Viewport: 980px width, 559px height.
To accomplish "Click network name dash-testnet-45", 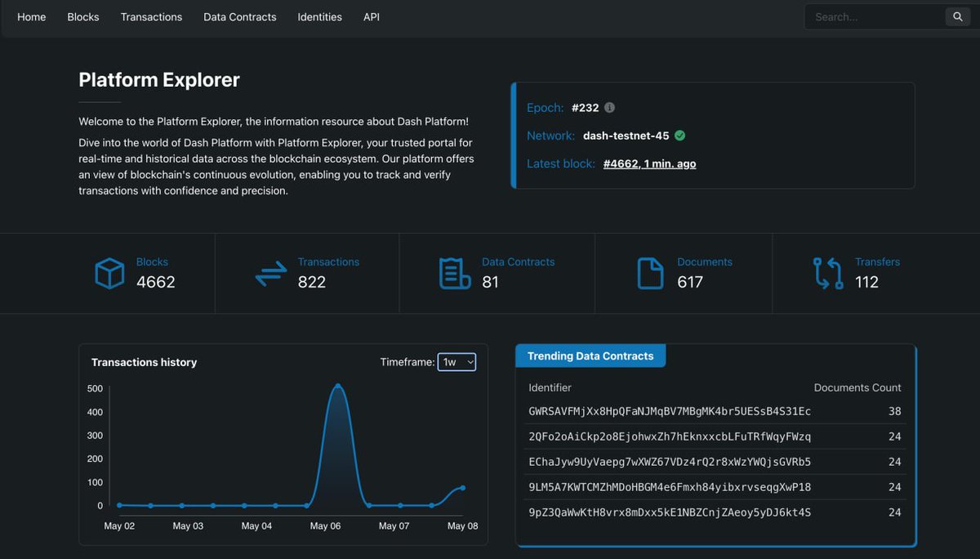I will tap(626, 136).
